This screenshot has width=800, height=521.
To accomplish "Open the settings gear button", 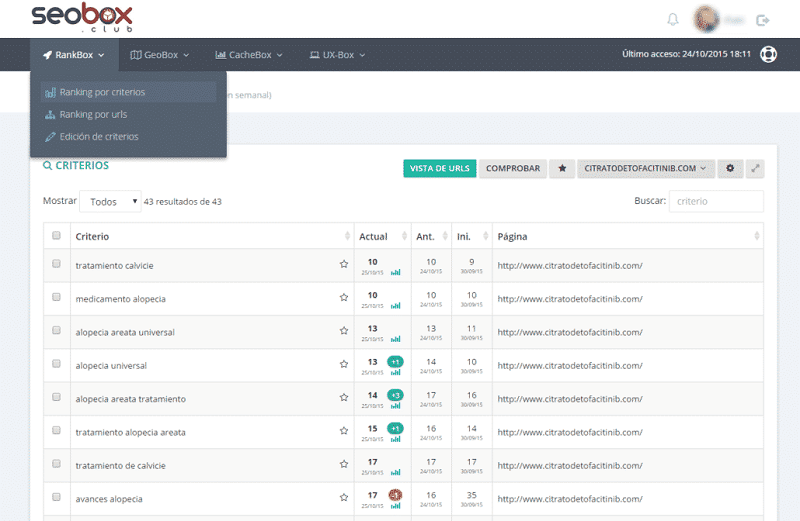I will (730, 168).
